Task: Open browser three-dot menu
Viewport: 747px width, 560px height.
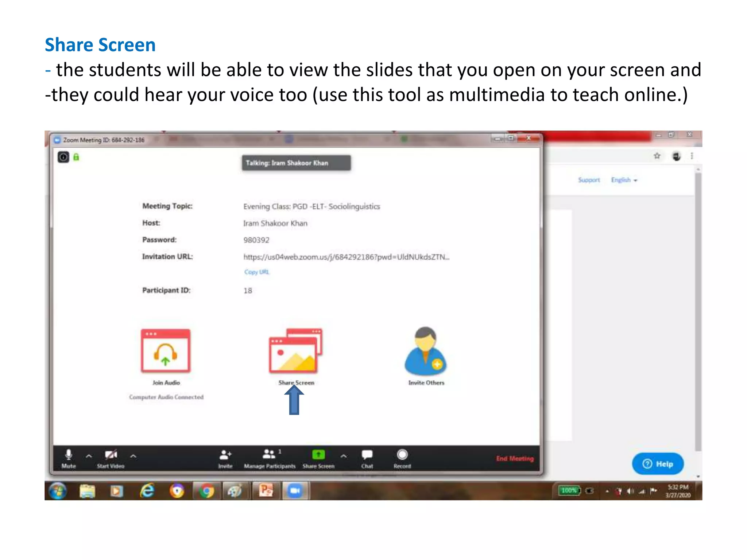Action: (x=692, y=156)
